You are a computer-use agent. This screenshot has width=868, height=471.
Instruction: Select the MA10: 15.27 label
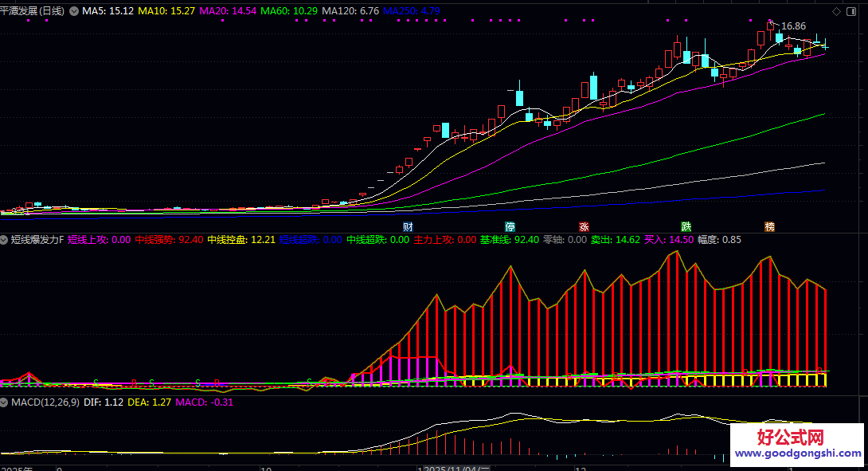166,11
